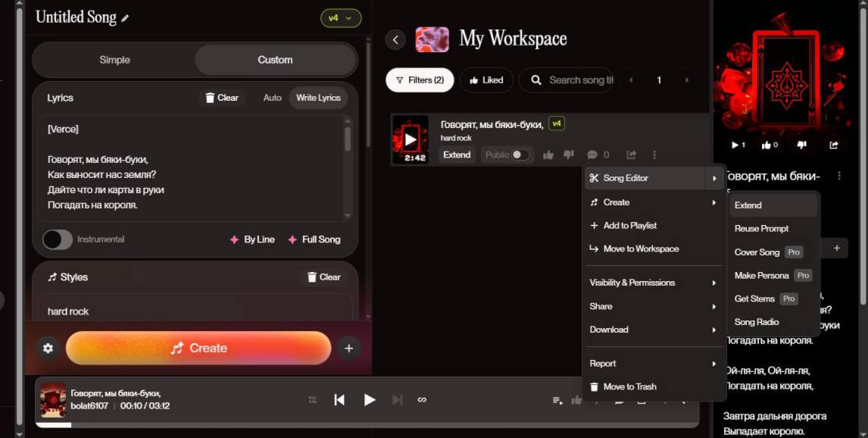Screen dimensions: 868x438
Task: Select Auto lyrics mode
Action: click(x=273, y=98)
